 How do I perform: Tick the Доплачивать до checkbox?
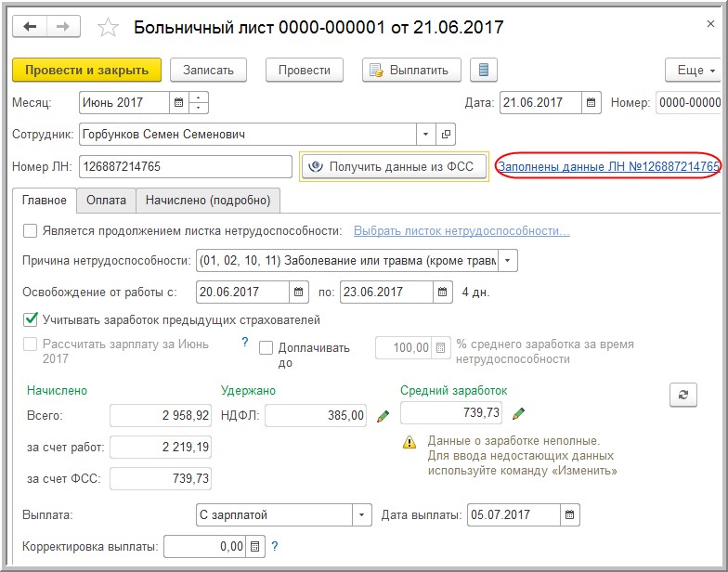[266, 347]
